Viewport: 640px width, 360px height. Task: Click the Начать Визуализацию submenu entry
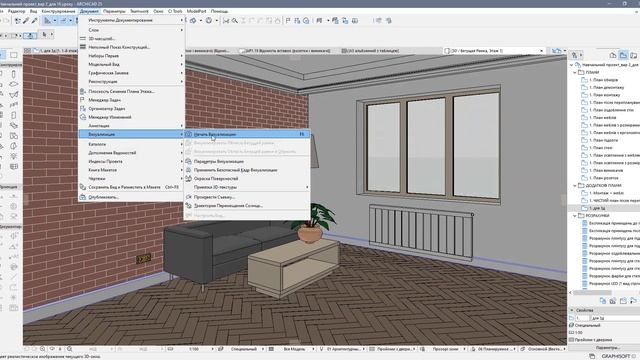coord(247,134)
